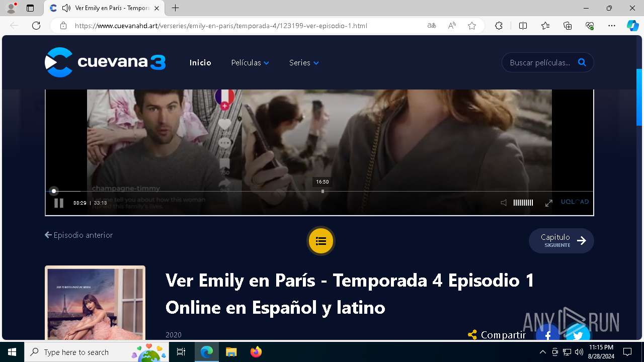Open the Inicio menu item
This screenshot has width=644, height=362.
(200, 63)
